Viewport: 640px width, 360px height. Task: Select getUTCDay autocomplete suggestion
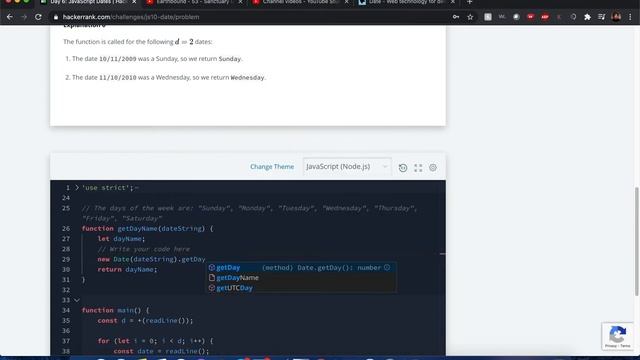(x=301, y=288)
